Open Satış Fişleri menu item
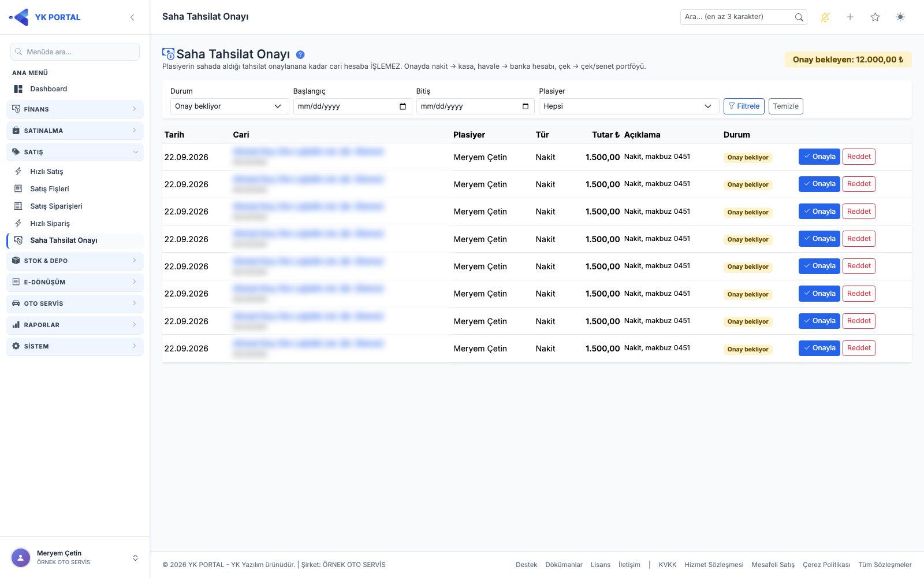 pyautogui.click(x=75, y=189)
